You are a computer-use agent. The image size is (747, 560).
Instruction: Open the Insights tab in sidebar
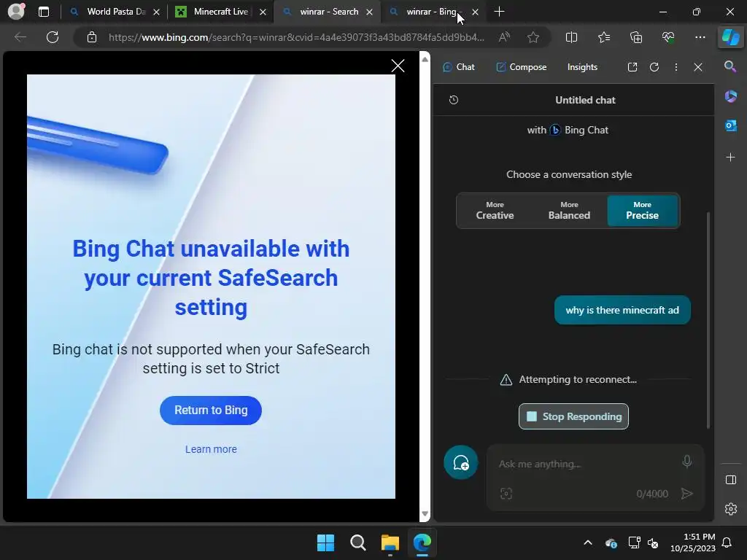[x=582, y=67]
